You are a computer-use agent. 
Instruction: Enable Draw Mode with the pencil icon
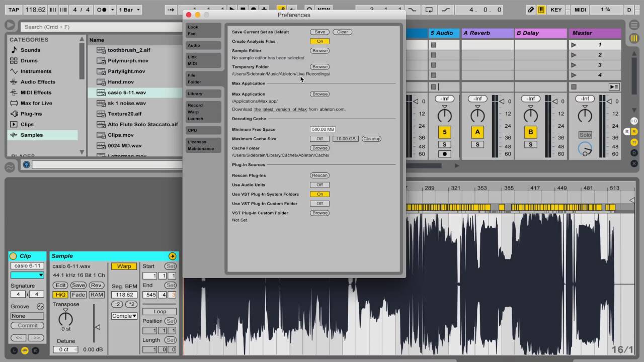tap(530, 10)
